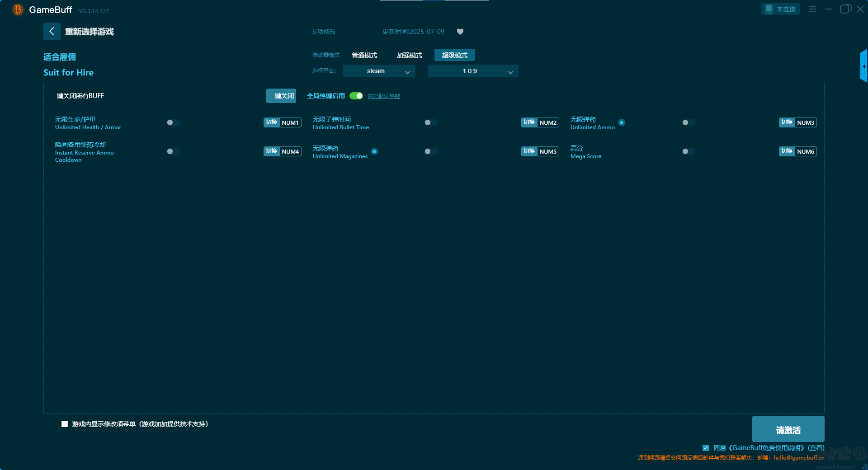The image size is (868, 470).
Task: Click the GameBuff logo icon
Action: (x=18, y=9)
